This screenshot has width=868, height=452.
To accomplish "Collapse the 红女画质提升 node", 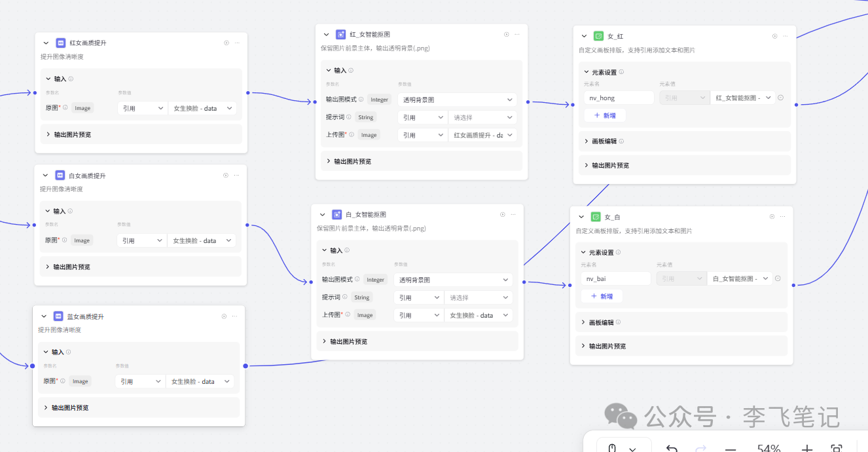I will pyautogui.click(x=46, y=43).
